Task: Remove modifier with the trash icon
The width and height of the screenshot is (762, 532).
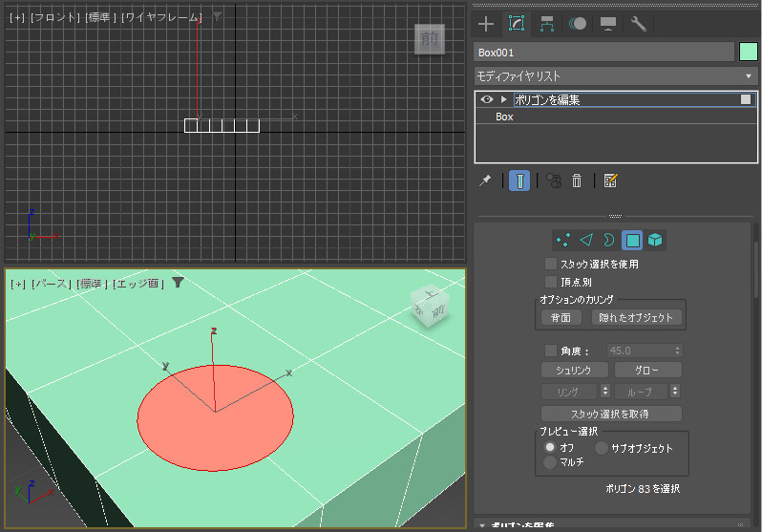Action: tap(577, 181)
